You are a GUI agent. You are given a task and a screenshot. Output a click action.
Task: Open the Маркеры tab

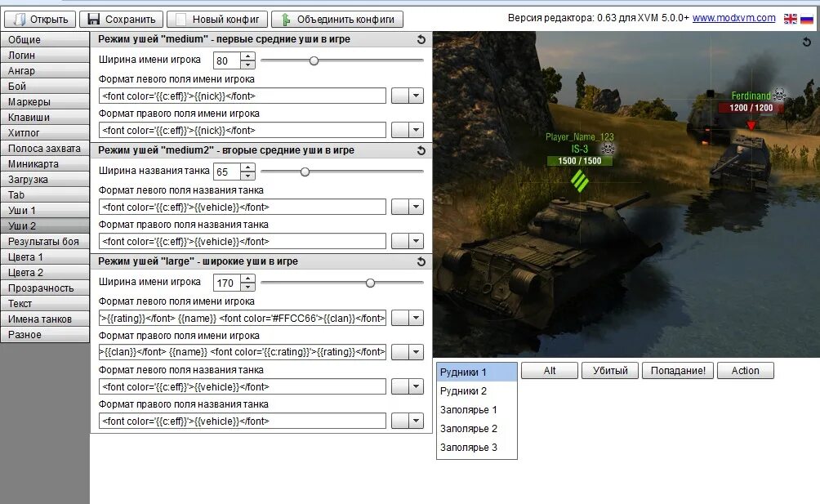click(x=45, y=102)
